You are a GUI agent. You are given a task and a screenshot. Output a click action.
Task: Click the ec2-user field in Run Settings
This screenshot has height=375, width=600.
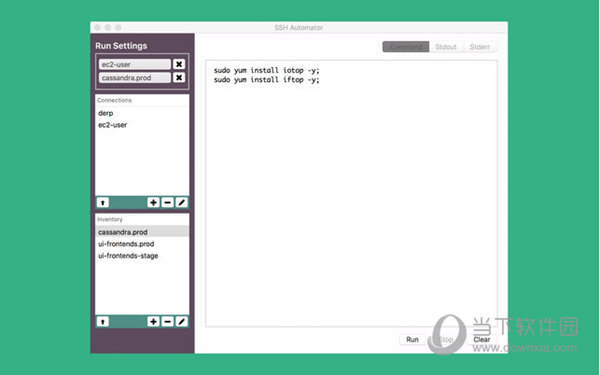tap(135, 64)
